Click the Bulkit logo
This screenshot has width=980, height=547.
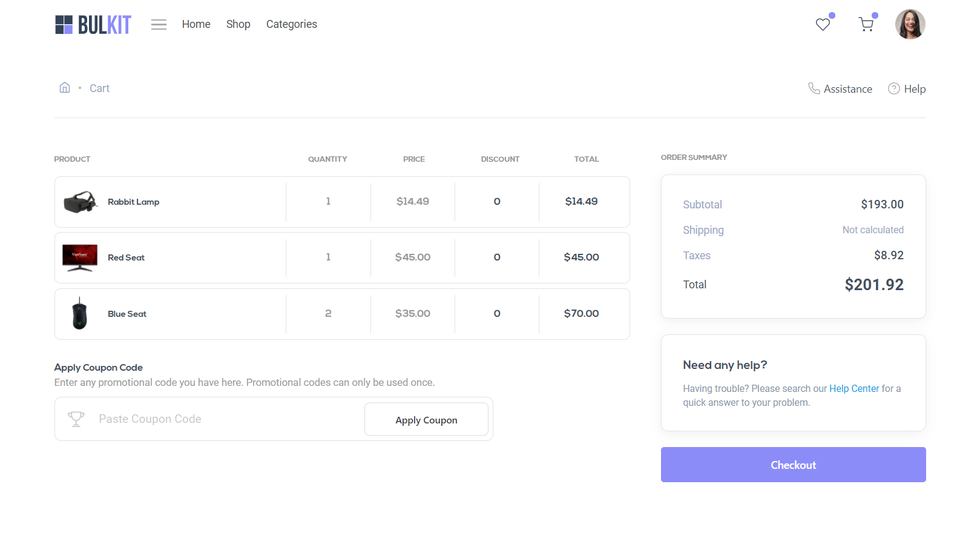coord(93,25)
